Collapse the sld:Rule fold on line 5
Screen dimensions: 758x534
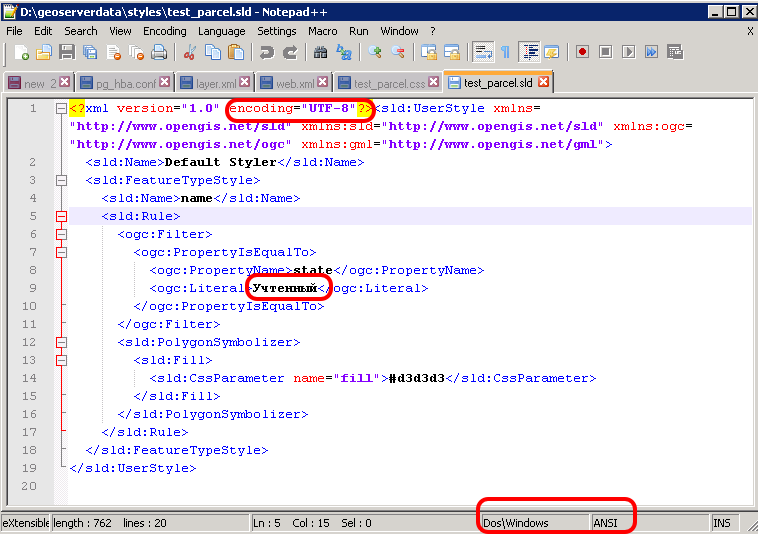click(61, 216)
